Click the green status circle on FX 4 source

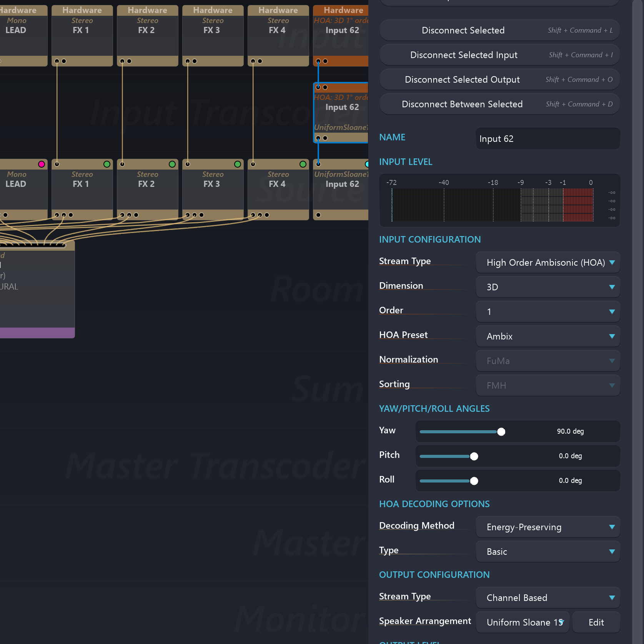[x=303, y=164]
